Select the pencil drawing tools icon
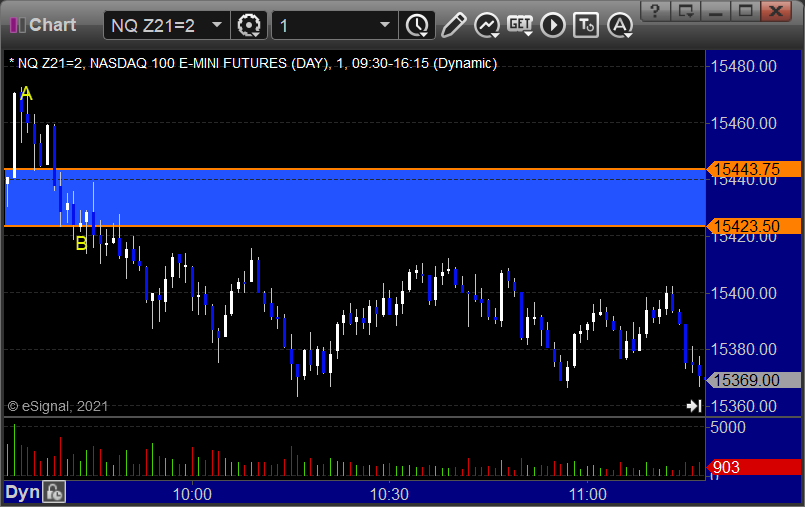805x507 pixels. [453, 25]
